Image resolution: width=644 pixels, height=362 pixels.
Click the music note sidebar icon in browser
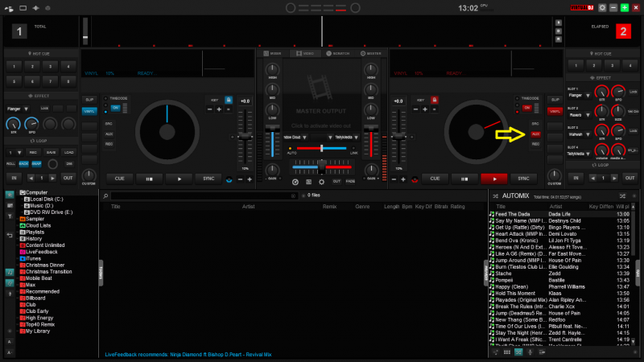10,272
